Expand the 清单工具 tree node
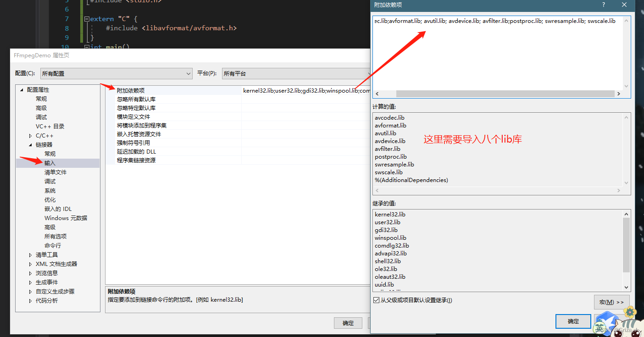Image resolution: width=644 pixels, height=337 pixels. [30, 255]
